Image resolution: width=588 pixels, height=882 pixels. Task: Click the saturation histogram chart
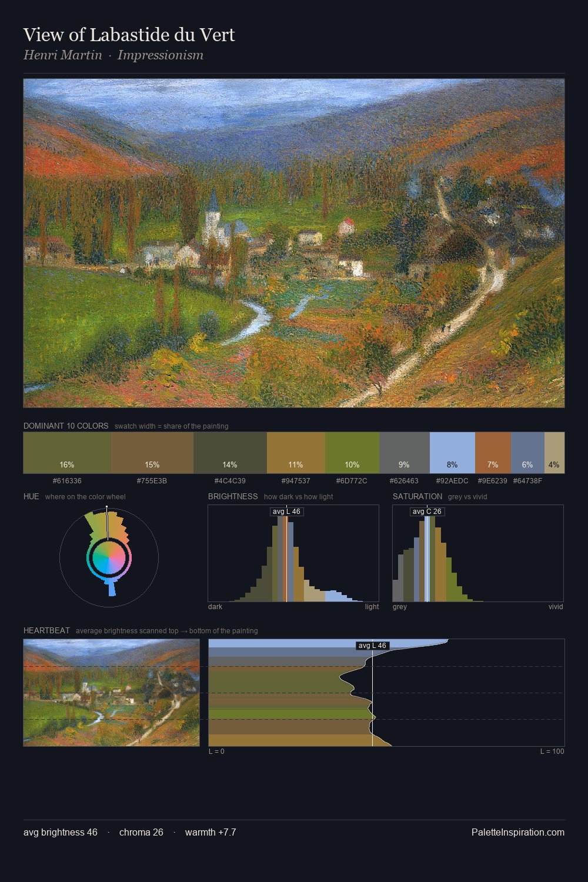[x=478, y=553]
